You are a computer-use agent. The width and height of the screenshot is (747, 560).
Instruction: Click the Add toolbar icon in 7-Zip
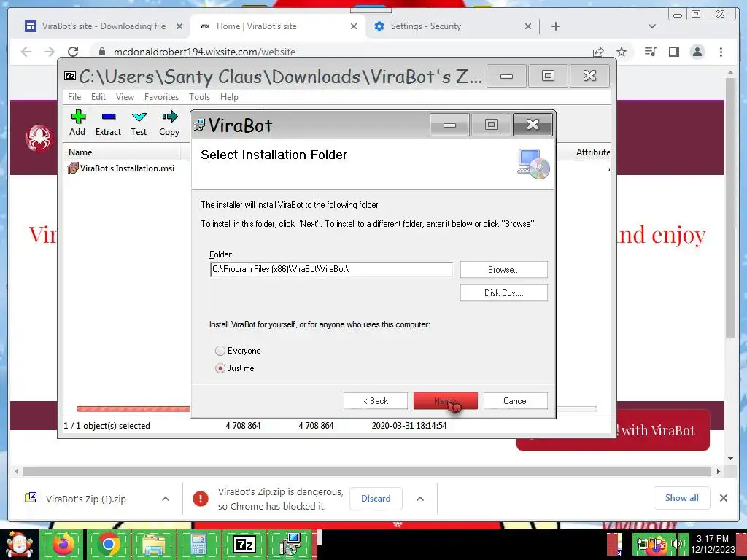click(x=77, y=122)
